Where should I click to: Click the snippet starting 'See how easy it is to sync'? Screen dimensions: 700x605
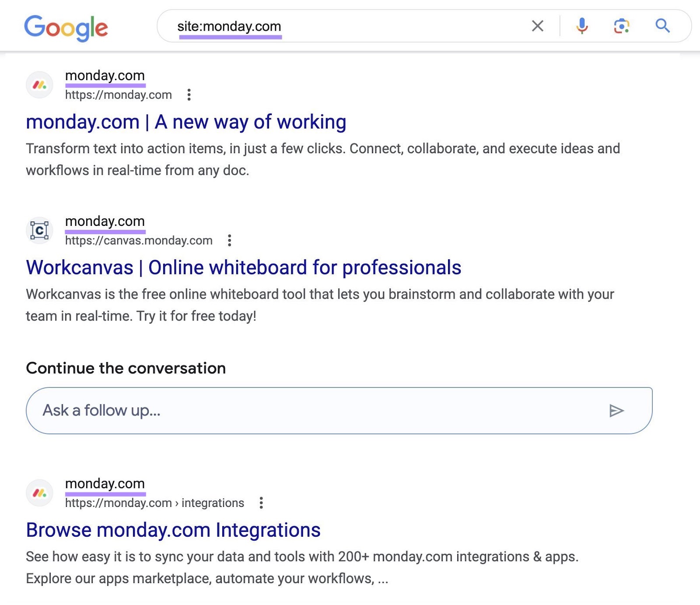(302, 567)
